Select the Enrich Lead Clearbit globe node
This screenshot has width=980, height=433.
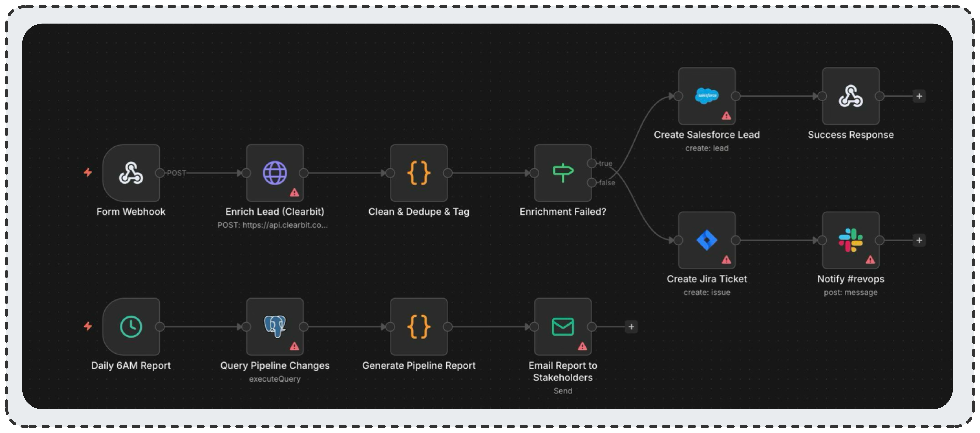tap(275, 173)
